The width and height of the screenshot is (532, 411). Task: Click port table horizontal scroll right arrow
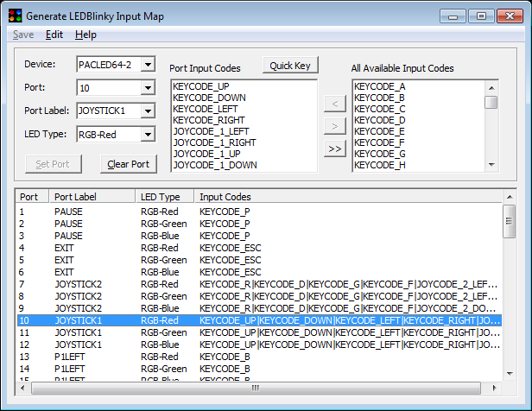[x=494, y=388]
